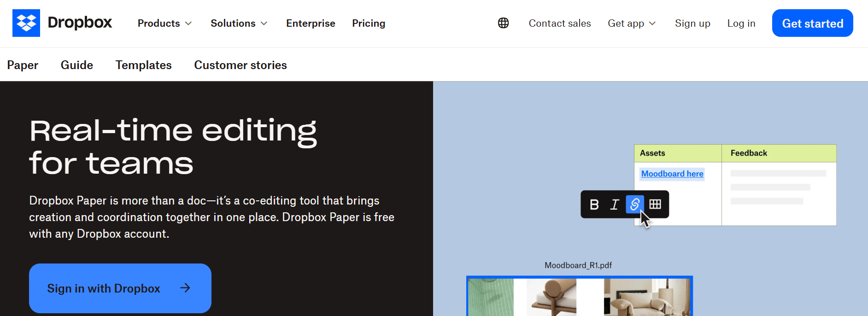Image resolution: width=868 pixels, height=316 pixels.
Task: Open the Get app dropdown
Action: (x=632, y=23)
